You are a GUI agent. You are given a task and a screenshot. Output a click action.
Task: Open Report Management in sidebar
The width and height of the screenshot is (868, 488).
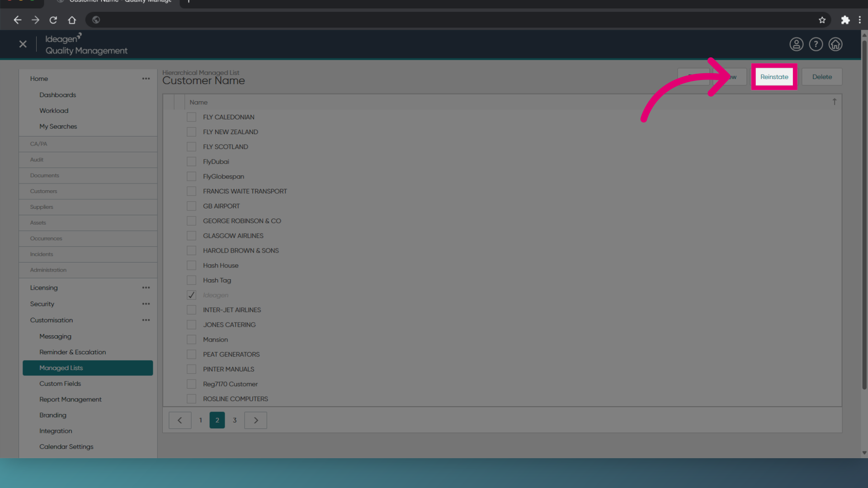(71, 399)
